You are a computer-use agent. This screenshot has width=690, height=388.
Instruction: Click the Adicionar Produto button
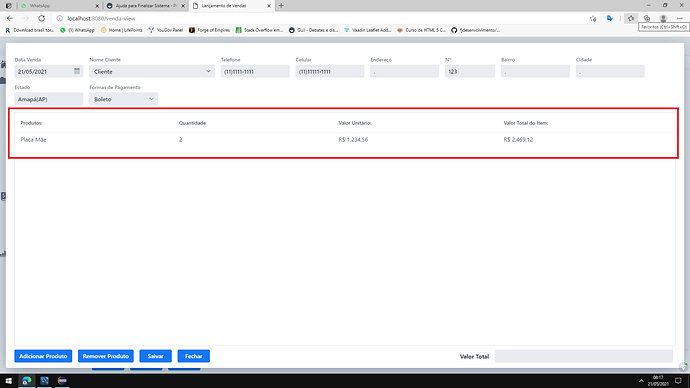43,356
